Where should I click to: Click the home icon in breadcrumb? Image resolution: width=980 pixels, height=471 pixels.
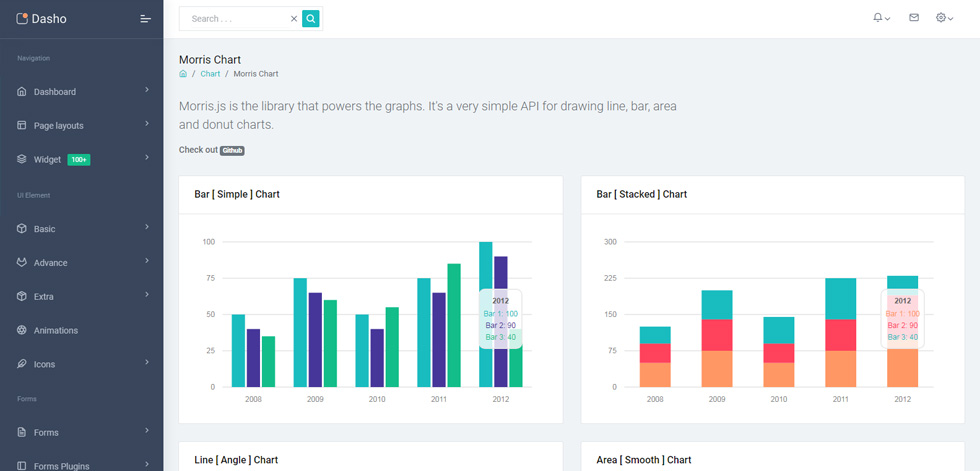pyautogui.click(x=183, y=74)
